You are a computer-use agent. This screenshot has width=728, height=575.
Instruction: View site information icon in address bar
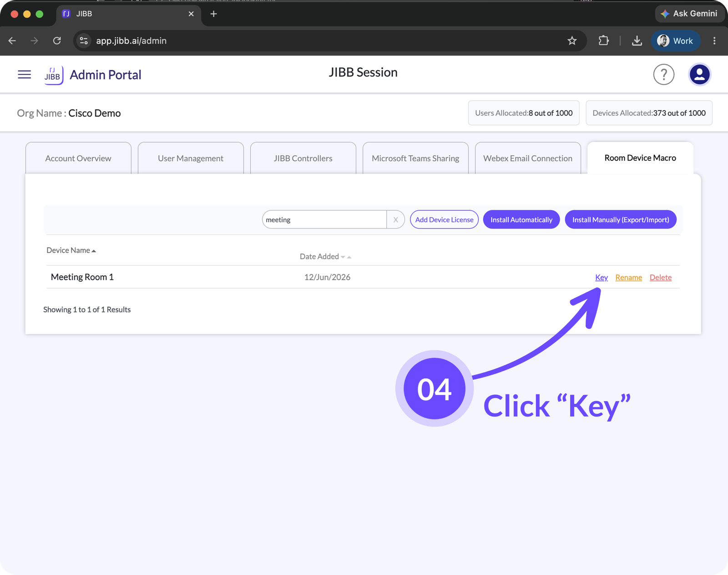84,41
